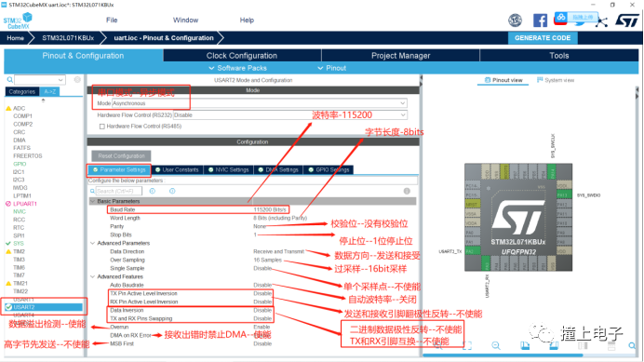
Task: Collapse the Advanced Parameters section
Action: (93, 243)
